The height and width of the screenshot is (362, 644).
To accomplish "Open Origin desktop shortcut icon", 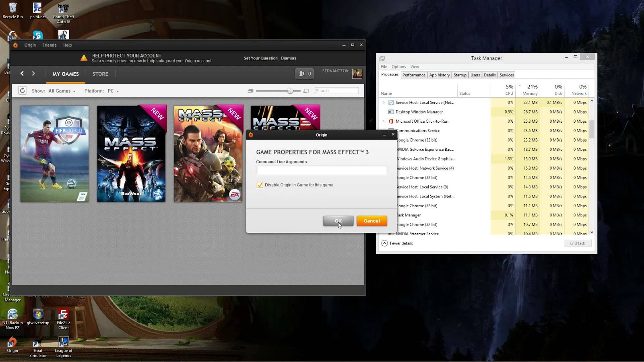I will coord(12,345).
